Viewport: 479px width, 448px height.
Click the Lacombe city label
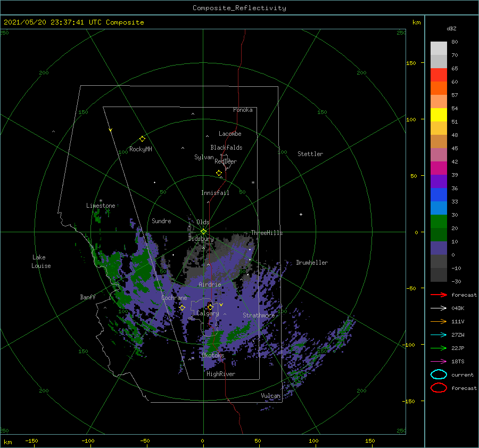[x=230, y=134]
